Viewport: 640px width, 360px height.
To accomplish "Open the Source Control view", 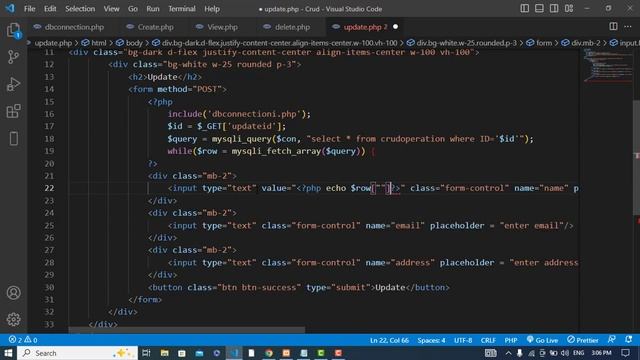I will [x=13, y=57].
